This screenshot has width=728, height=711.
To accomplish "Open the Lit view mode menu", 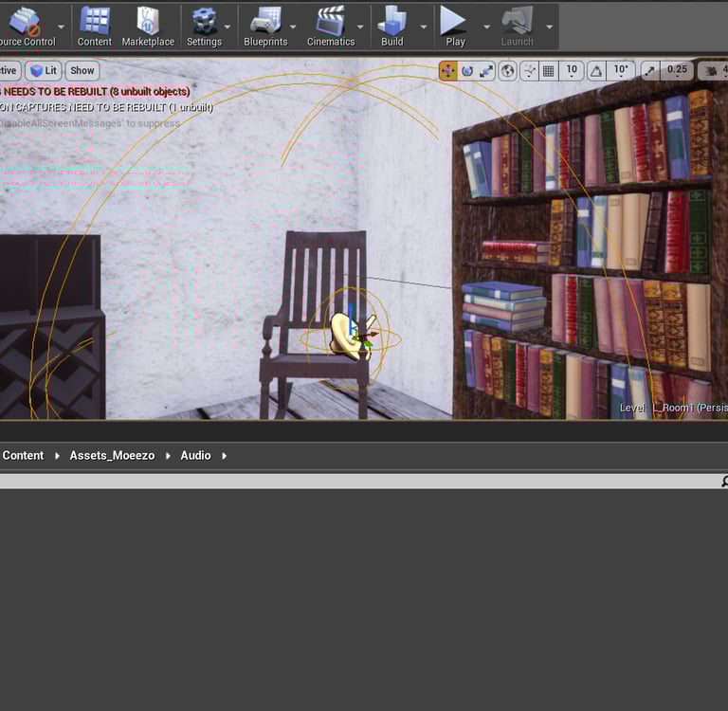I will (x=44, y=70).
